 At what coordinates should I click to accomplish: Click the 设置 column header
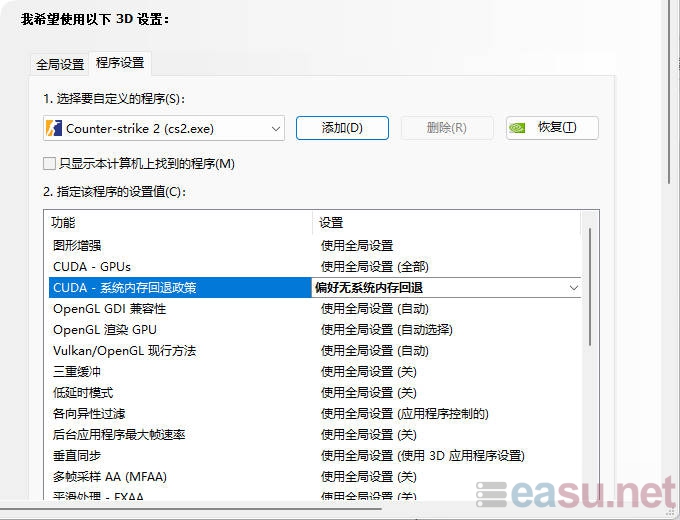coord(446,223)
